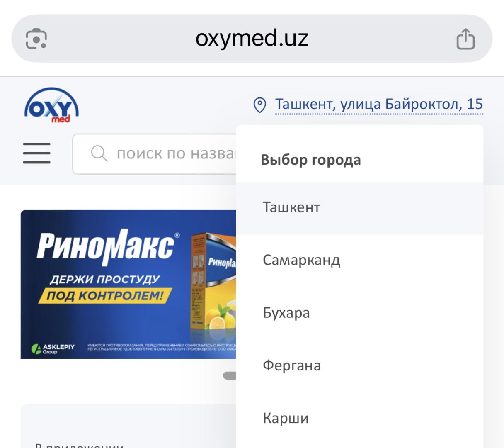The height and width of the screenshot is (448, 504).
Task: Focus the product name search field
Action: click(x=174, y=153)
